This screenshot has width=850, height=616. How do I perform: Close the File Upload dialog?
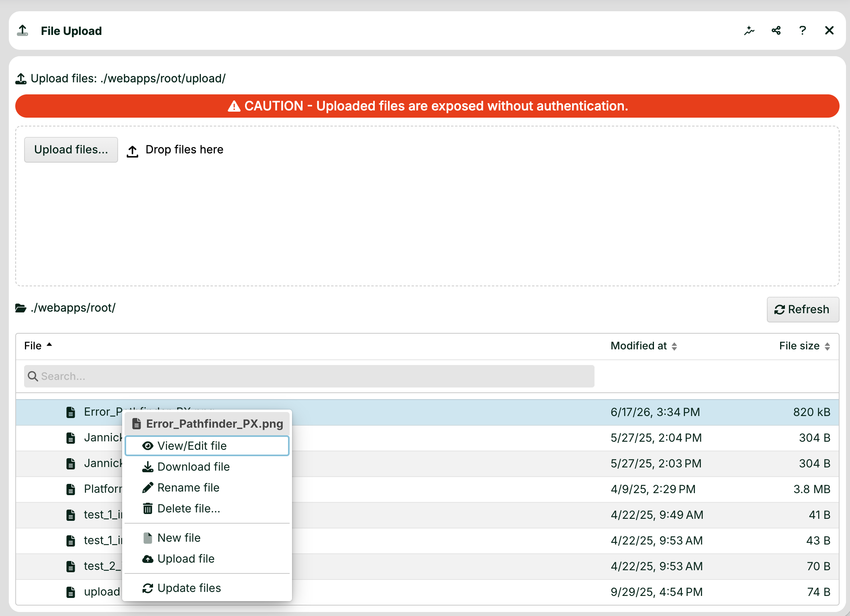(829, 31)
